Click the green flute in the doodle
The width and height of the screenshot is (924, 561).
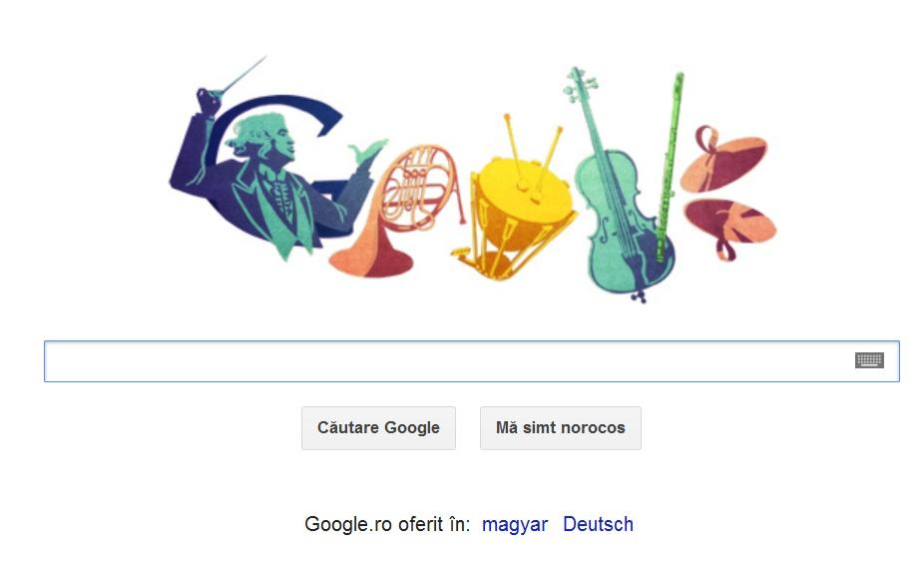tap(670, 168)
